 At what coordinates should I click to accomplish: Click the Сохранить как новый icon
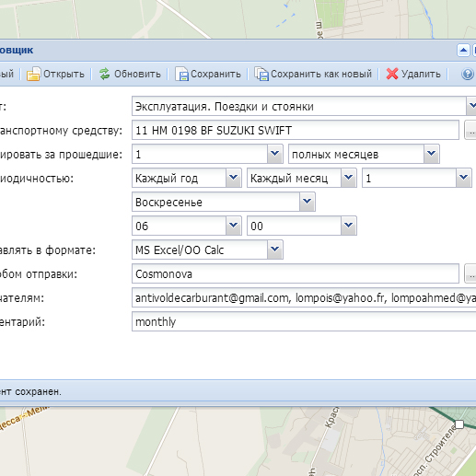(261, 74)
